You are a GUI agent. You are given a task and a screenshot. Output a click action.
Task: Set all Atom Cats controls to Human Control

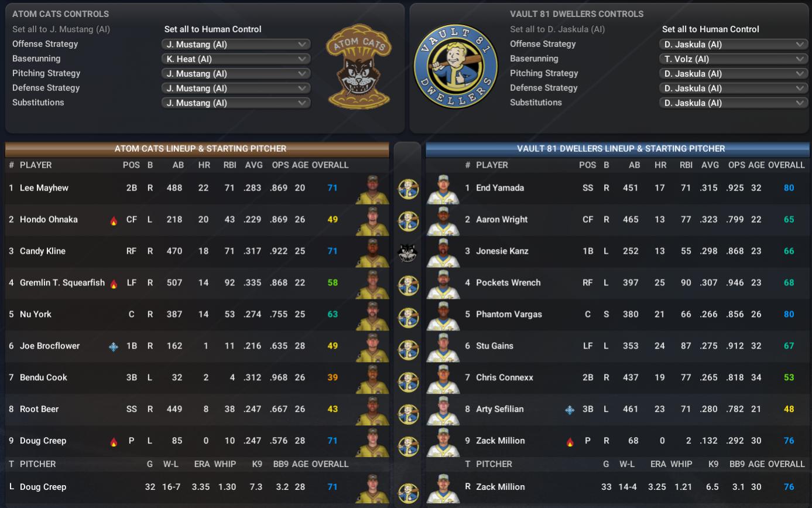(213, 29)
